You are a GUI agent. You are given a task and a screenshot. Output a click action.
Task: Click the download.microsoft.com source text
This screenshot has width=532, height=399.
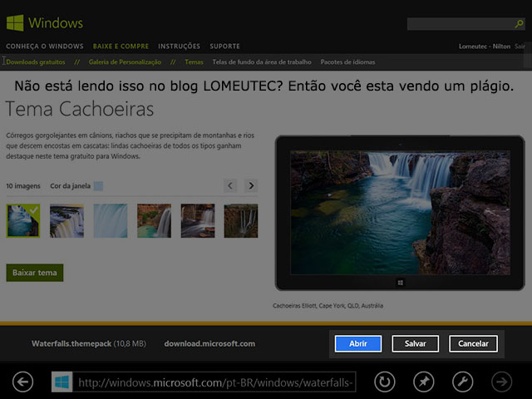click(209, 343)
